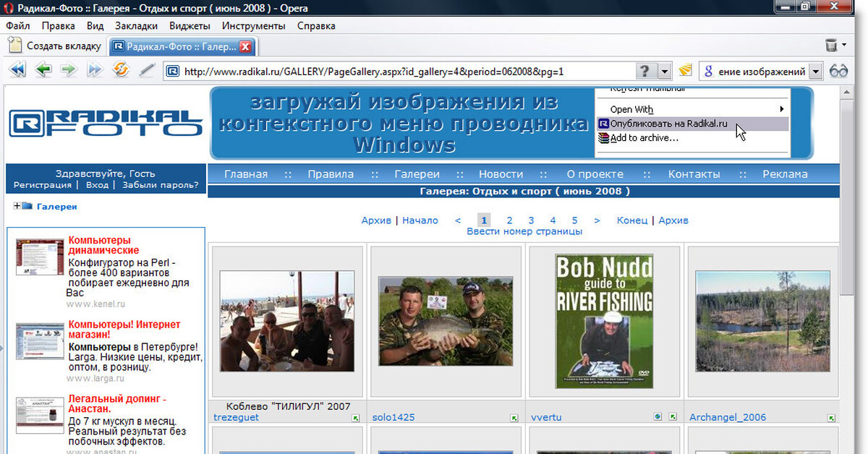Expand the Галереи tree node
This screenshot has height=454, width=868.
coord(17,207)
